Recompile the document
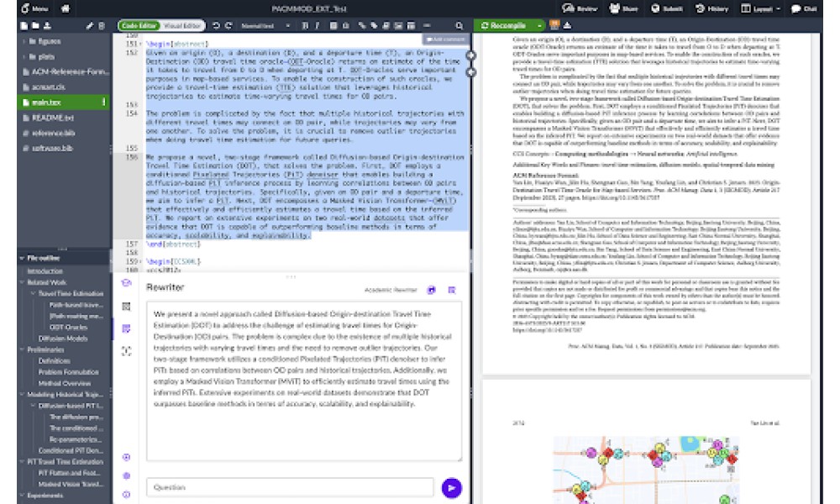Screen dimensions: 840x504 pos(504,25)
